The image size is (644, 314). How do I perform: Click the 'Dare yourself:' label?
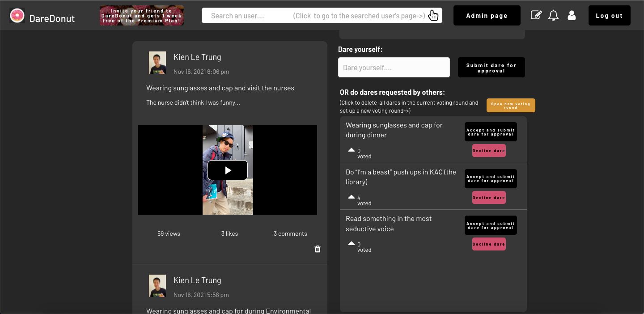pos(360,50)
